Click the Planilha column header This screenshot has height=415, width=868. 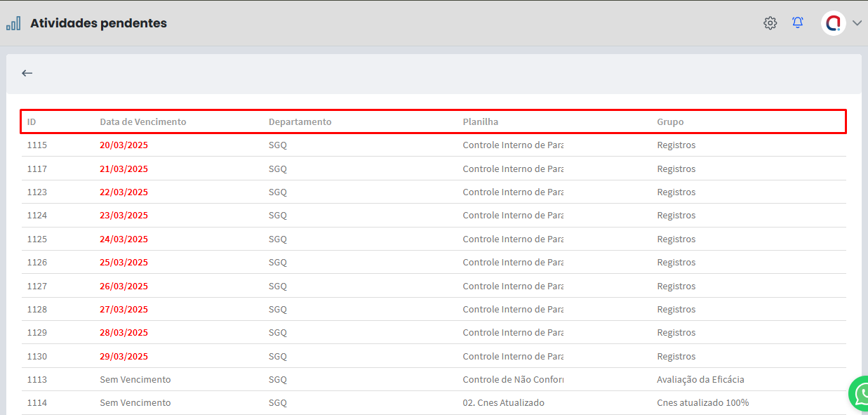(x=480, y=122)
